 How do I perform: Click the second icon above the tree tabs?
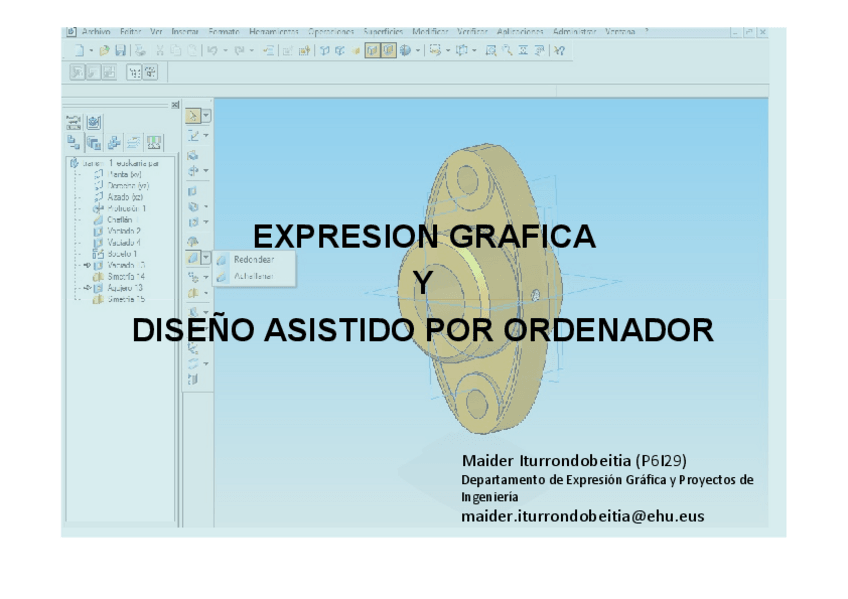94,123
